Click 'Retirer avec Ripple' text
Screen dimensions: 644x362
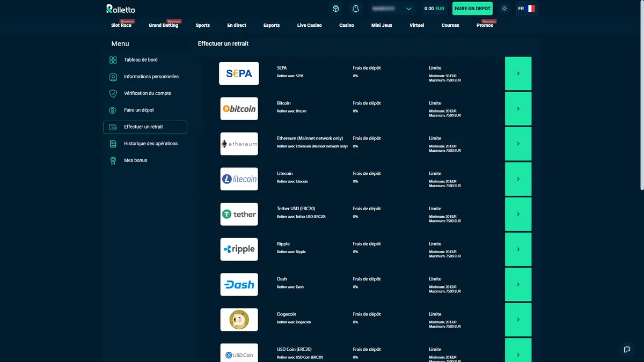tap(291, 252)
